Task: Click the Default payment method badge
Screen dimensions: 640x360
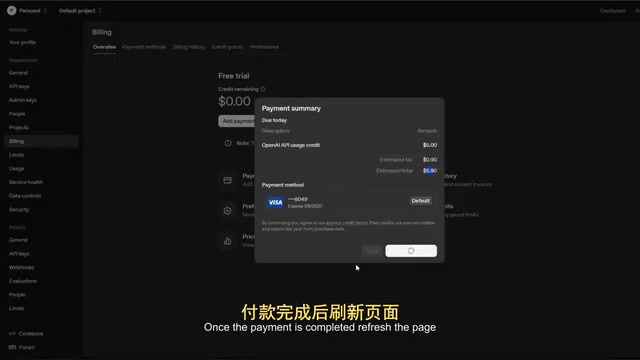Action: 420,201
